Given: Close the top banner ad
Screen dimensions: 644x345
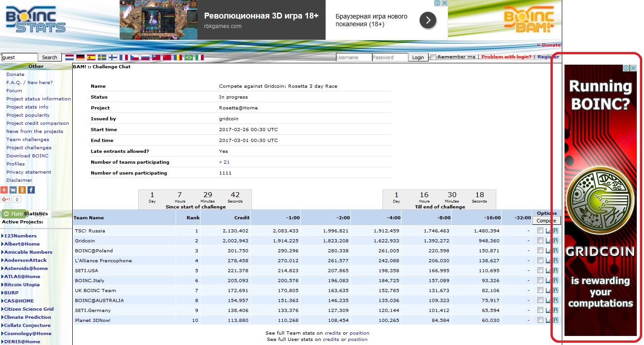Looking at the screenshot, I should click(x=444, y=3).
